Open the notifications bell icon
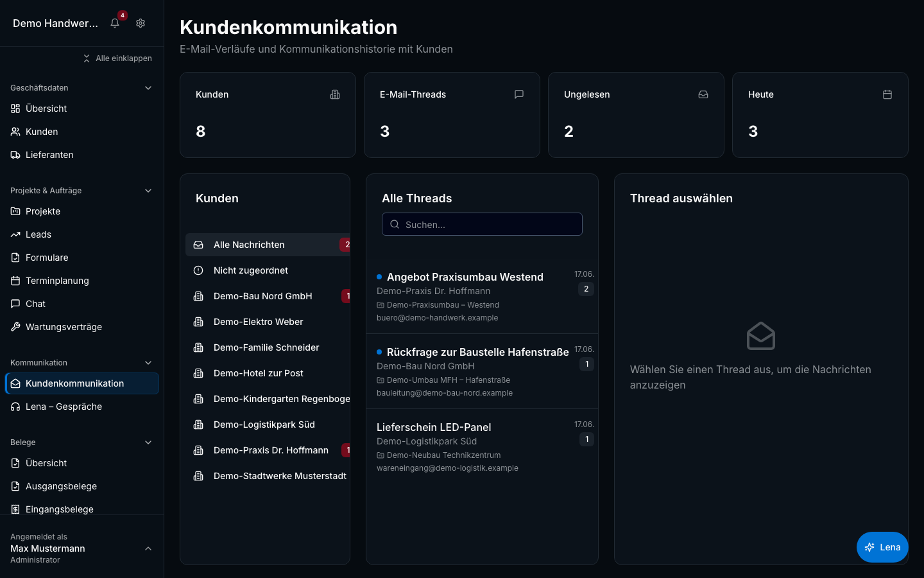The height and width of the screenshot is (578, 924). 115,23
